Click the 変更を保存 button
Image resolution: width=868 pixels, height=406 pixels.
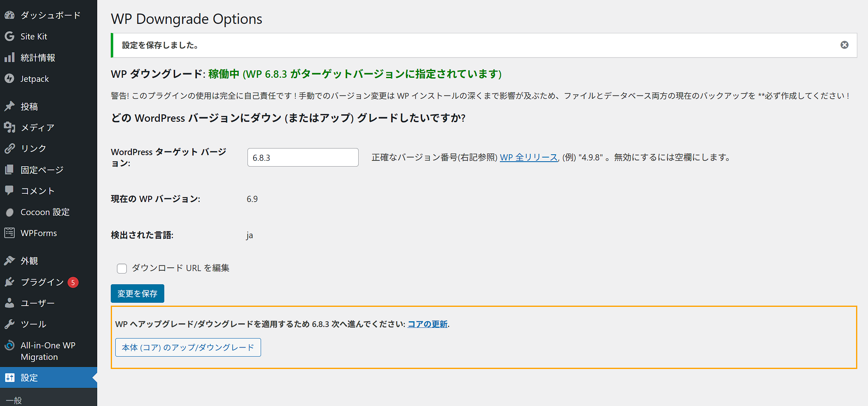pos(137,294)
